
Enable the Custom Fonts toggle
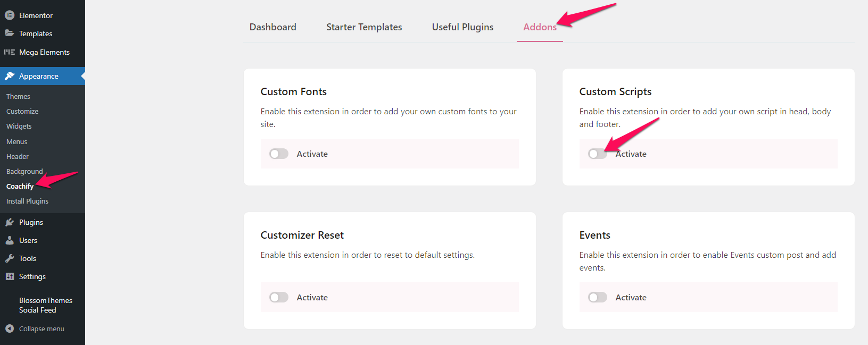click(x=278, y=154)
